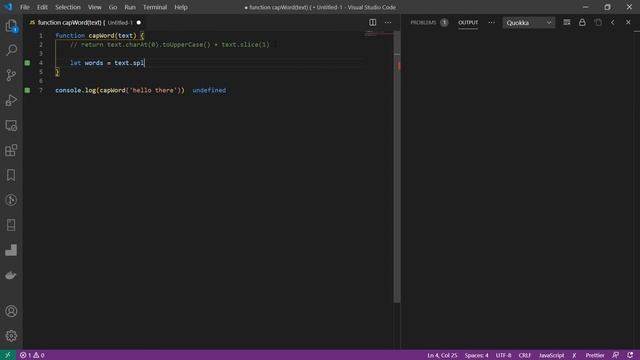Change language mode JavaScript
The image size is (640, 360).
[x=551, y=355]
